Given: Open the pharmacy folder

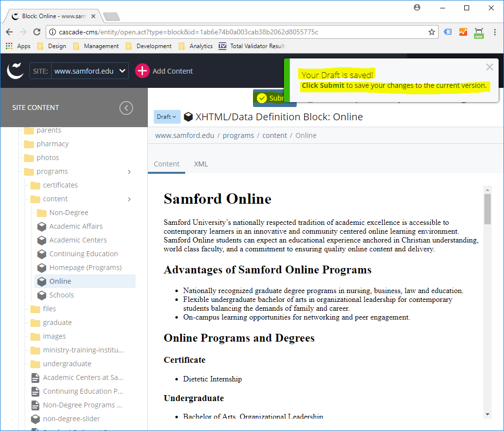Looking at the screenshot, I should [x=46, y=144].
